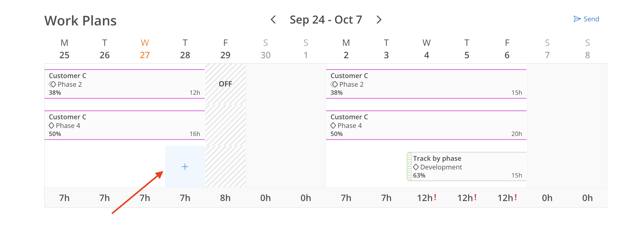
Task: Select Wednesday 27, the highlighted current day
Action: (144, 49)
